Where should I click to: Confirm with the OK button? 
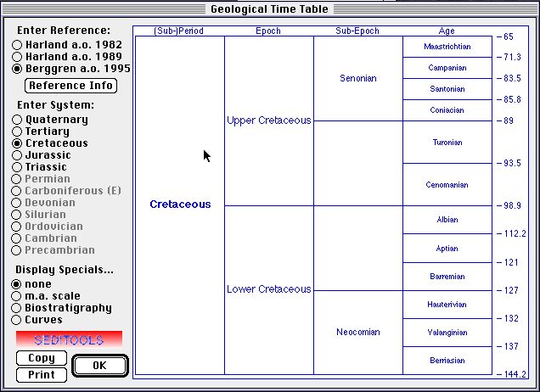(99, 366)
